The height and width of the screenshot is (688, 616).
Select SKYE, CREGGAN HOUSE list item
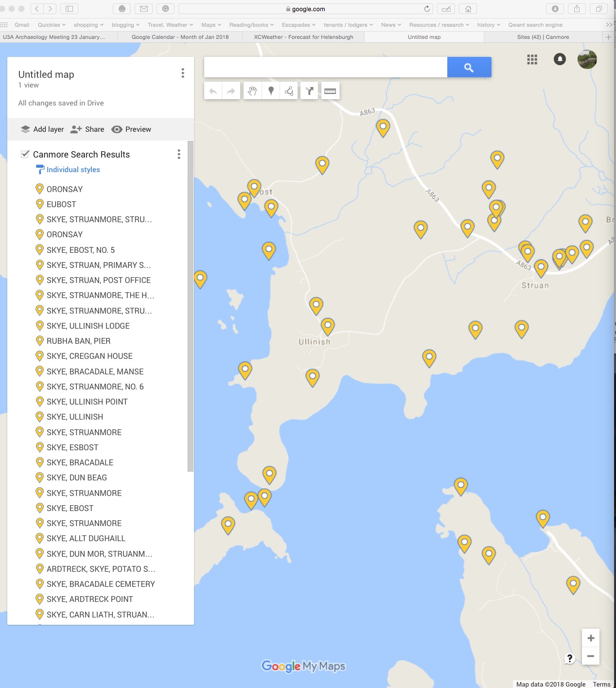89,356
